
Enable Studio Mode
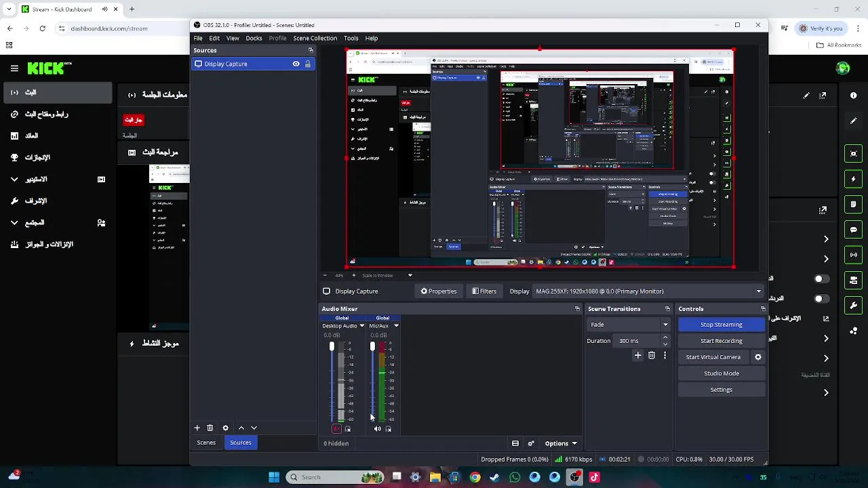722,373
